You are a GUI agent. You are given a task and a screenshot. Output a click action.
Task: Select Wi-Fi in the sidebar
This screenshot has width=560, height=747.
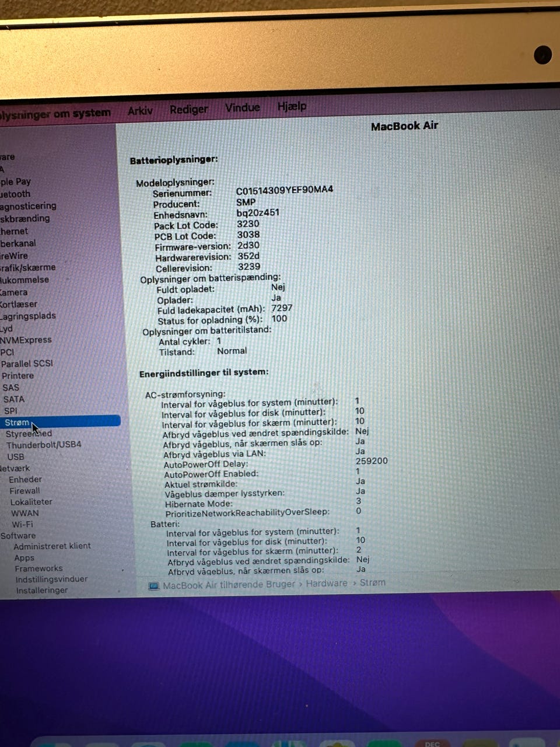pos(23,525)
